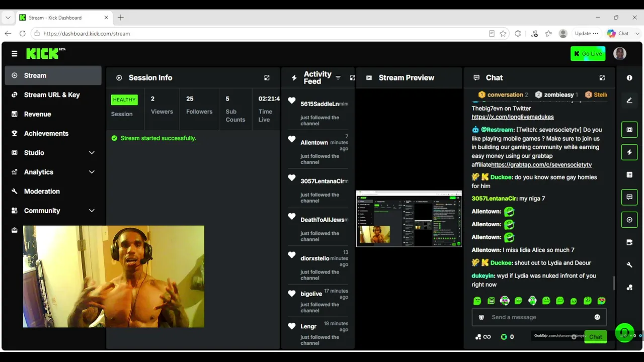Image resolution: width=644 pixels, height=362 pixels.
Task: Expand the Studio menu section
Action: click(x=53, y=153)
